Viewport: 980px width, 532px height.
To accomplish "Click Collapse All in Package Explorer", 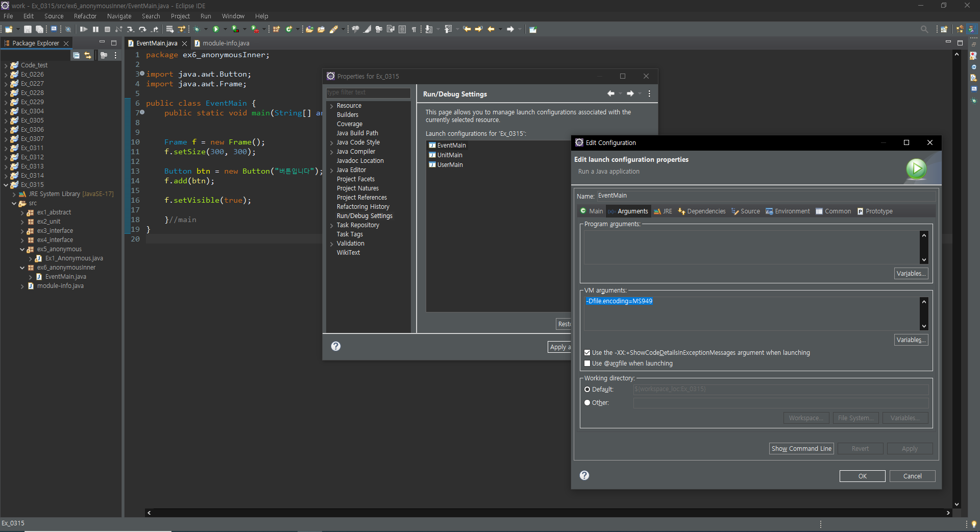I will pos(76,55).
